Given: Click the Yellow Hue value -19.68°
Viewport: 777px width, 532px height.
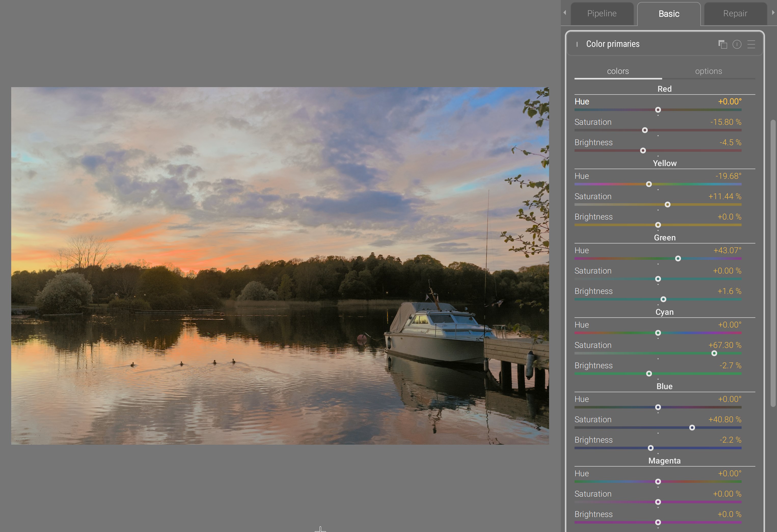Looking at the screenshot, I should coord(728,176).
